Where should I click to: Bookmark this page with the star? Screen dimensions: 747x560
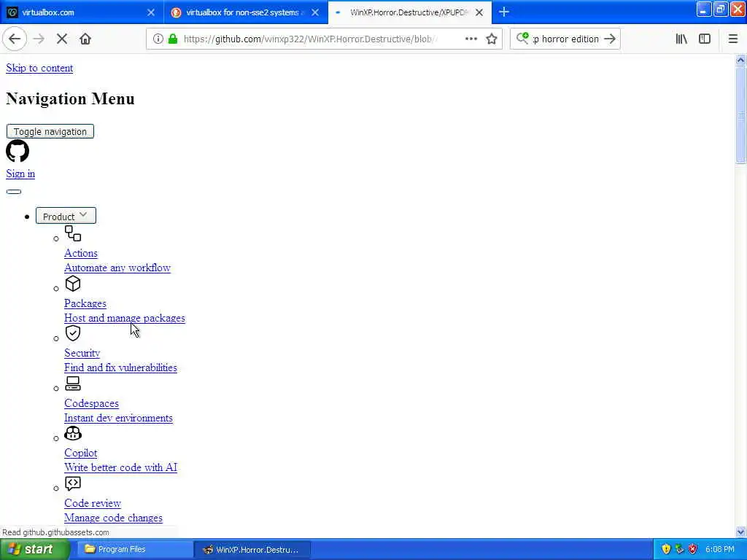point(492,39)
